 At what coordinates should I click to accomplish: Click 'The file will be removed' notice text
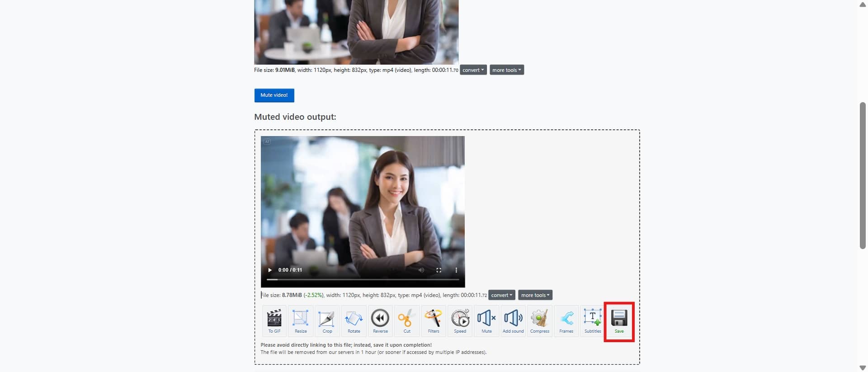click(373, 352)
